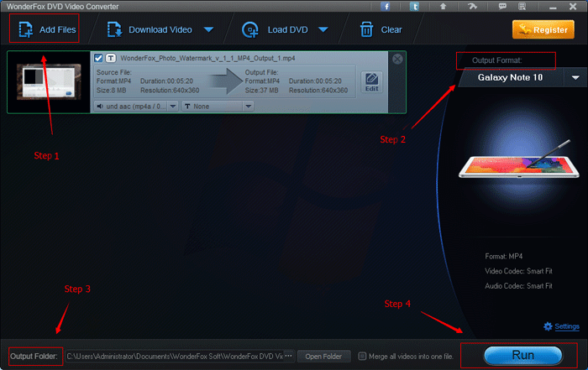The height and width of the screenshot is (370, 588).
Task: Click the T subtitle icon beside file name
Action: click(111, 58)
